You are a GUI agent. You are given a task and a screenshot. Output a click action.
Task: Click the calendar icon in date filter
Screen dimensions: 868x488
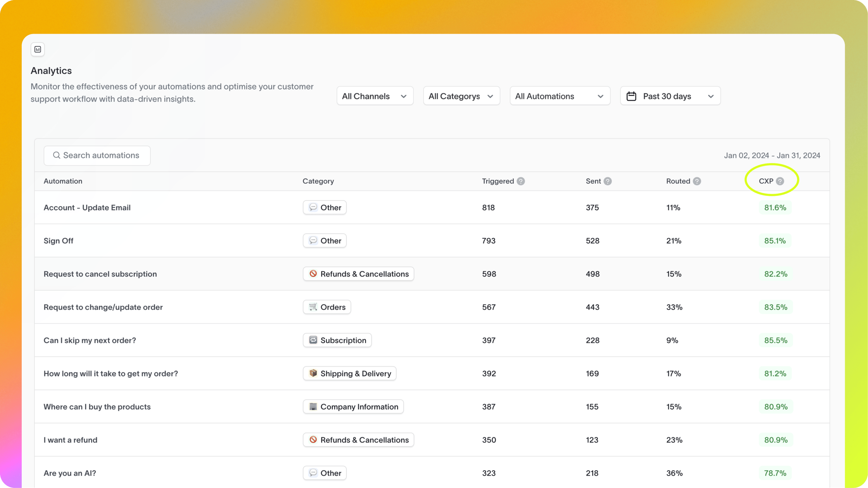click(631, 96)
